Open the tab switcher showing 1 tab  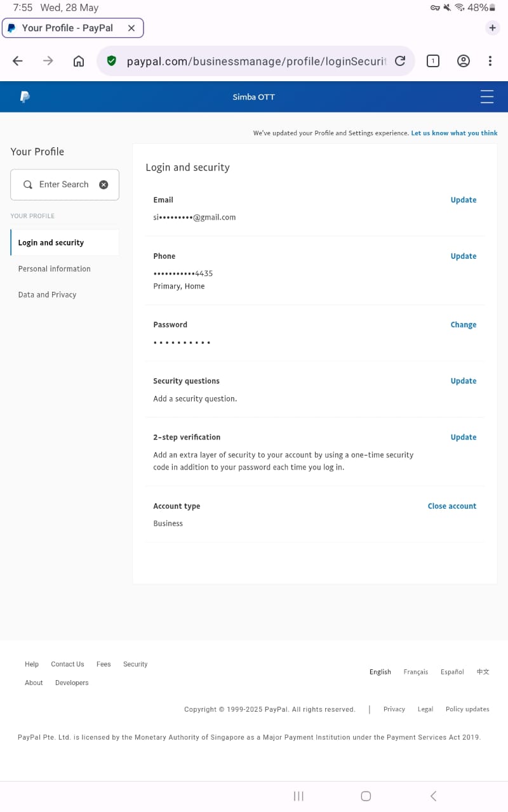tap(432, 61)
